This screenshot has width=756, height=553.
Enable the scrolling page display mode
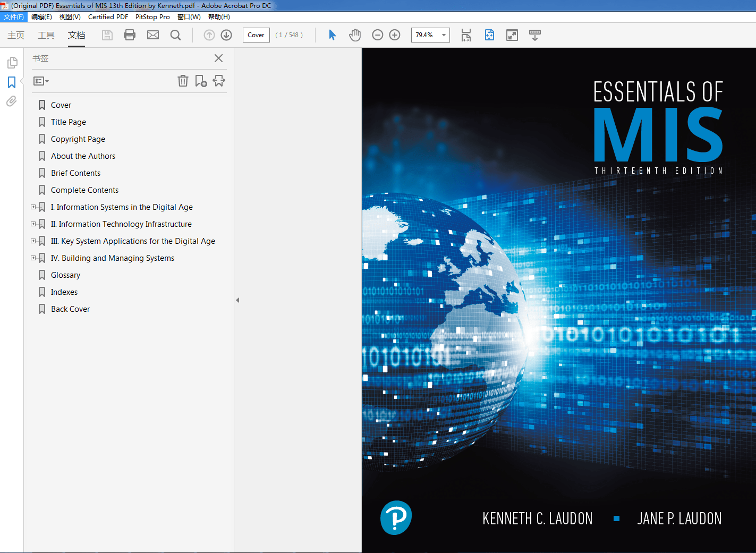coord(534,35)
